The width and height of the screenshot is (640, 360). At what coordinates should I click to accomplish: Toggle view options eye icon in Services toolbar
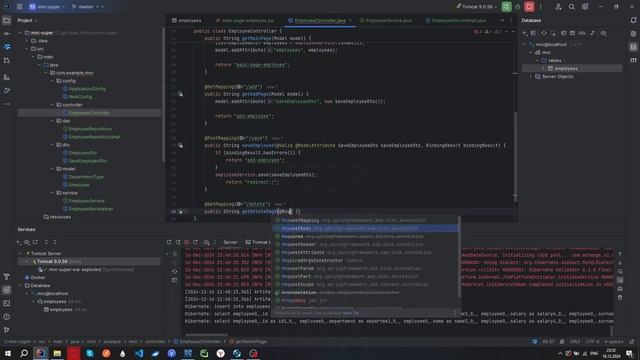point(27,242)
